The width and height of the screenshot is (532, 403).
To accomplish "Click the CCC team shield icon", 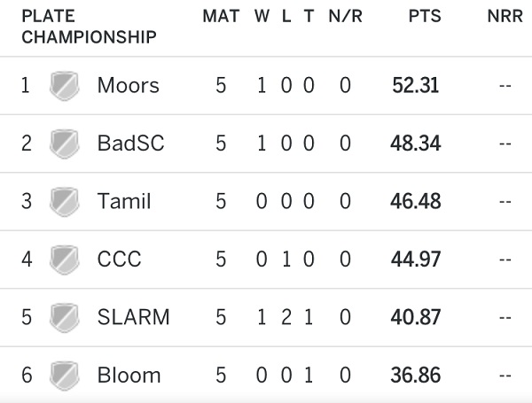I will pyautogui.click(x=65, y=260).
